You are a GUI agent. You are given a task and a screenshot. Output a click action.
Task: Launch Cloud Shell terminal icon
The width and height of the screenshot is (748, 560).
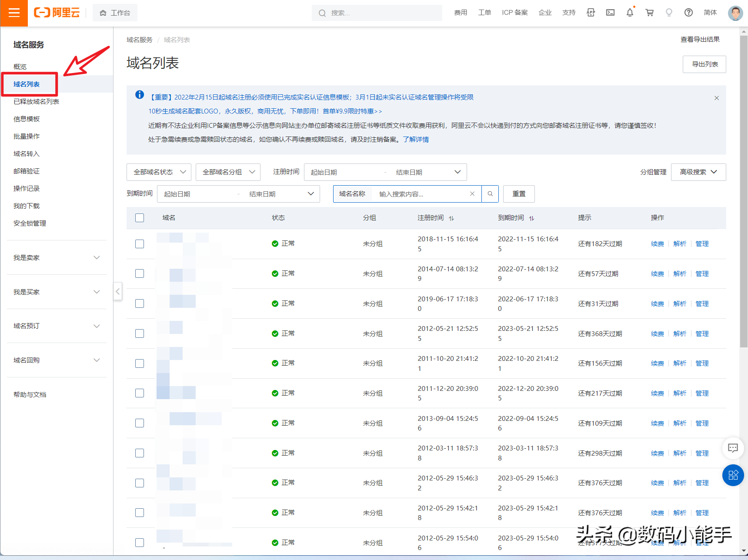pyautogui.click(x=611, y=13)
